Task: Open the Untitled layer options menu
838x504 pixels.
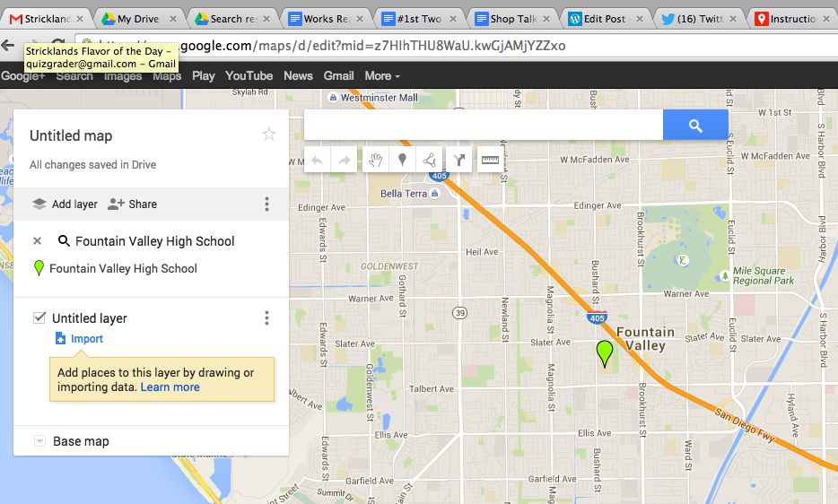Action: (x=266, y=318)
